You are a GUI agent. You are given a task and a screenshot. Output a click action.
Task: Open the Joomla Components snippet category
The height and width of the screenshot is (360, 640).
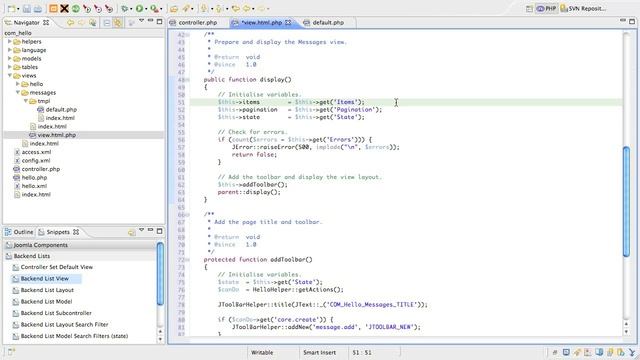[80, 245]
